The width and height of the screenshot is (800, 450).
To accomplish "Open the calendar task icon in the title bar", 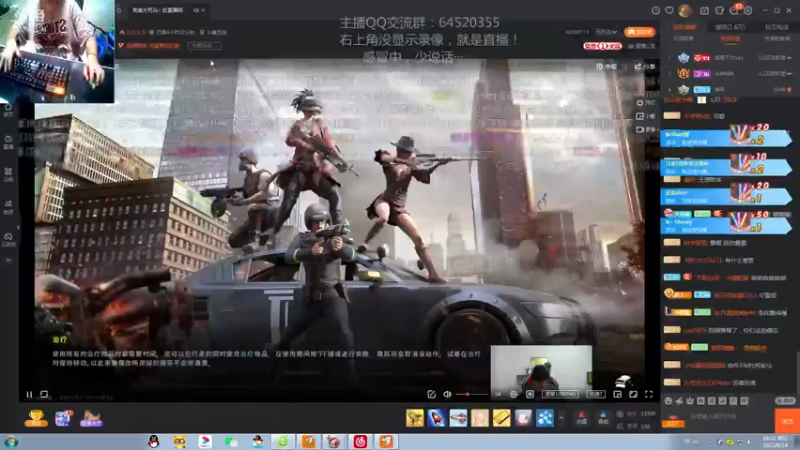I will 704,10.
